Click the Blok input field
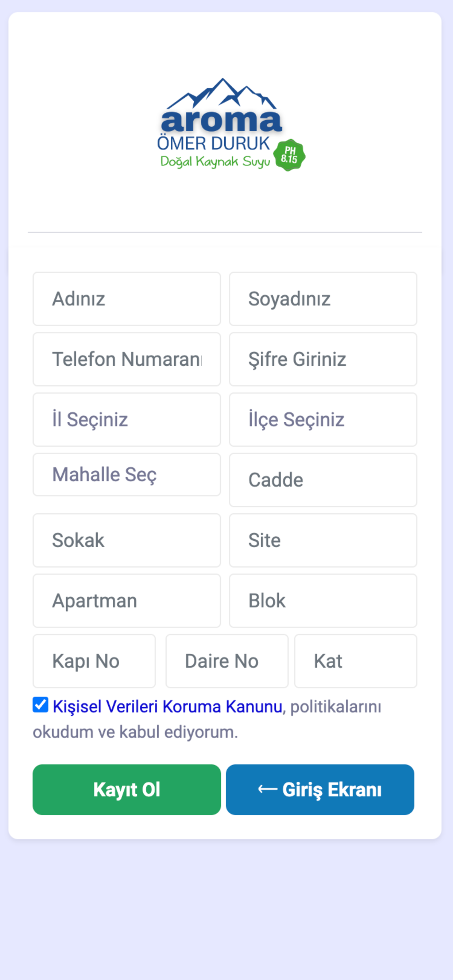The width and height of the screenshot is (453, 980). tap(323, 601)
